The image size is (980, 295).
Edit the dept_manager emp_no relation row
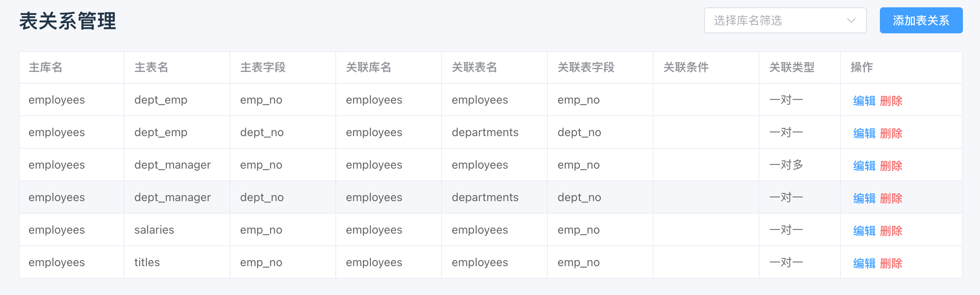tap(864, 166)
